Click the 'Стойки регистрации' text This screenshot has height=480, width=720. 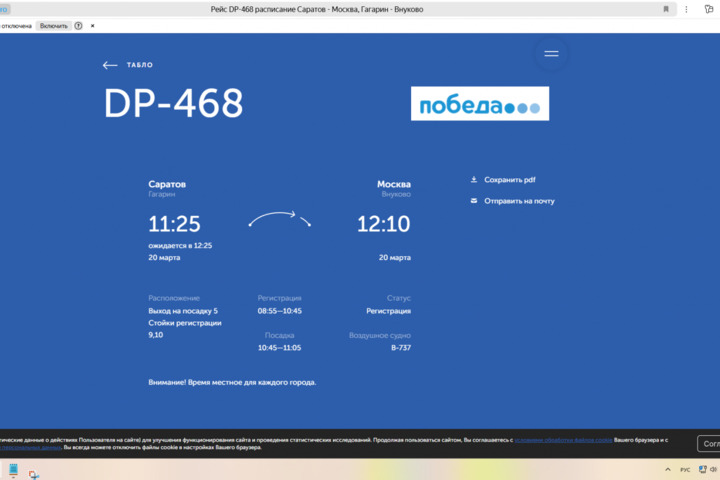(185, 323)
